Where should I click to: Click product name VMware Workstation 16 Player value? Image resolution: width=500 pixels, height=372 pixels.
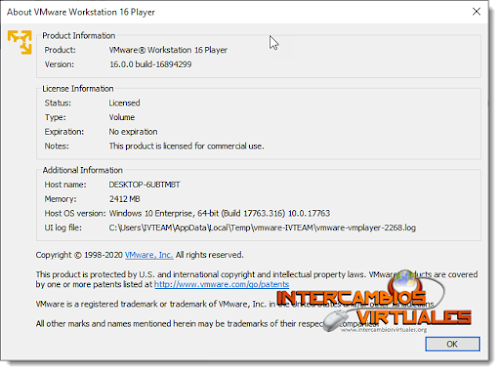point(168,50)
